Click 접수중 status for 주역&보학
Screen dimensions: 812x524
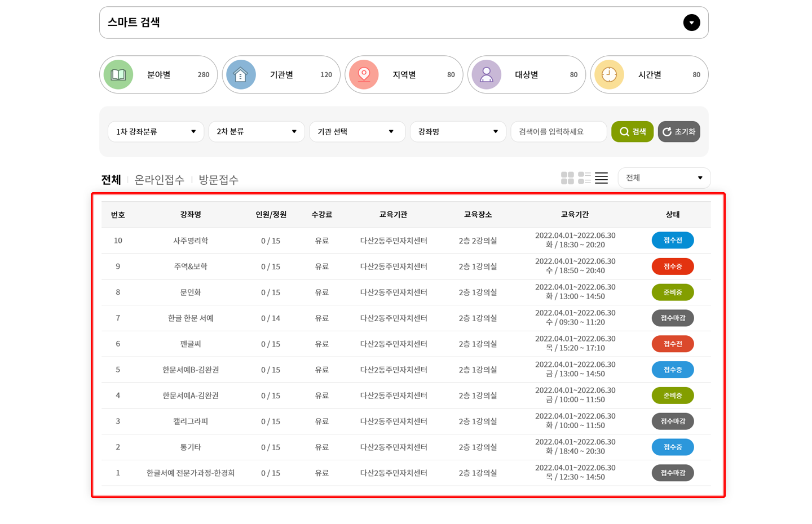(673, 267)
